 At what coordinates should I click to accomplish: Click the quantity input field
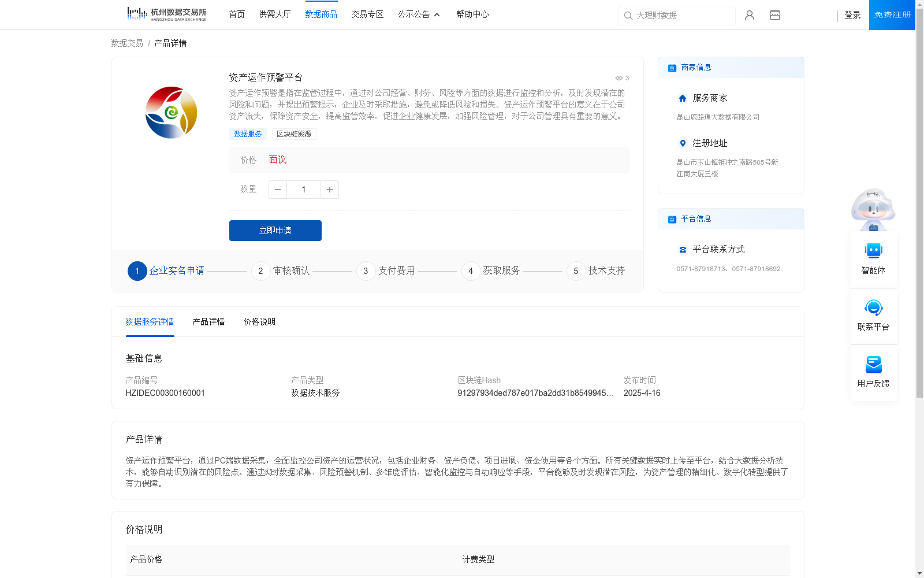point(304,190)
